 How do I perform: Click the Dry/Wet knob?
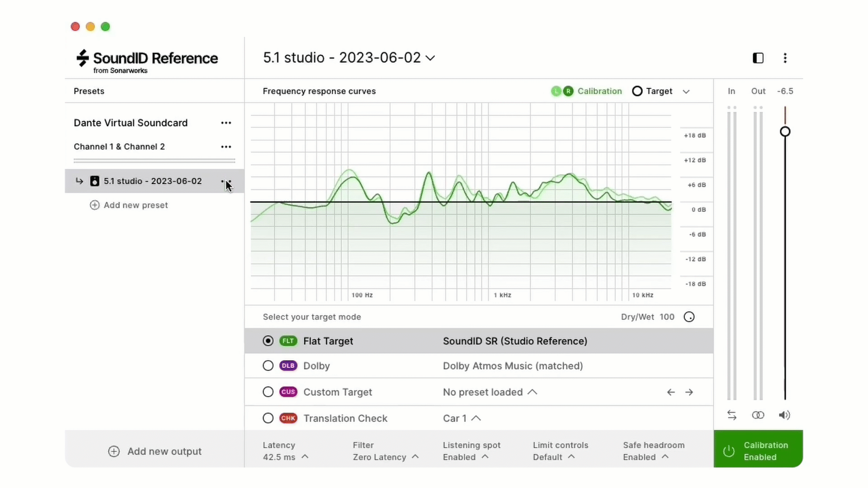[689, 317]
